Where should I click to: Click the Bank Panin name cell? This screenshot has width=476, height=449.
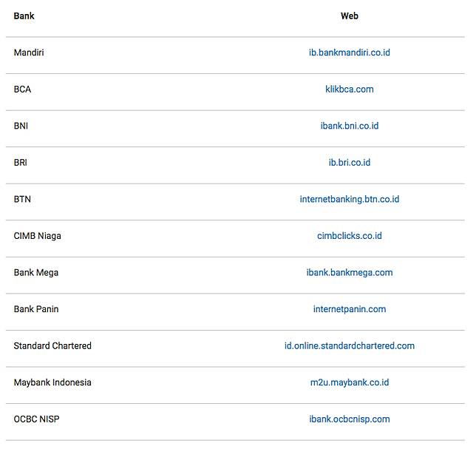(36, 309)
